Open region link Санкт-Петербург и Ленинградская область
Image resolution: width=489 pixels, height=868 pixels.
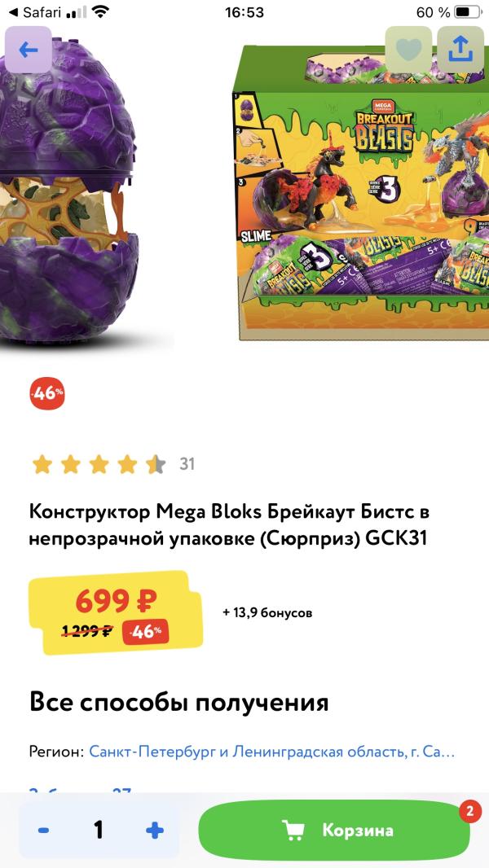pyautogui.click(x=272, y=752)
